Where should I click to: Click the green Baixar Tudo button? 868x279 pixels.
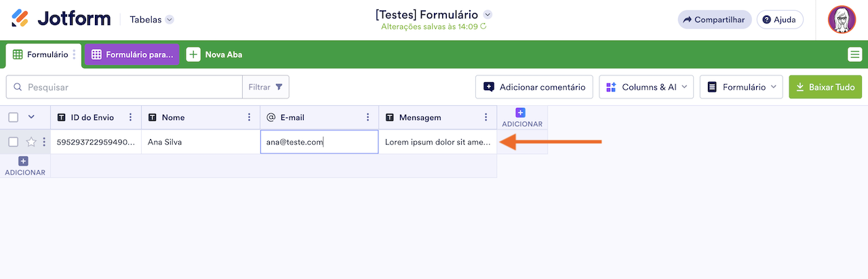tap(825, 87)
